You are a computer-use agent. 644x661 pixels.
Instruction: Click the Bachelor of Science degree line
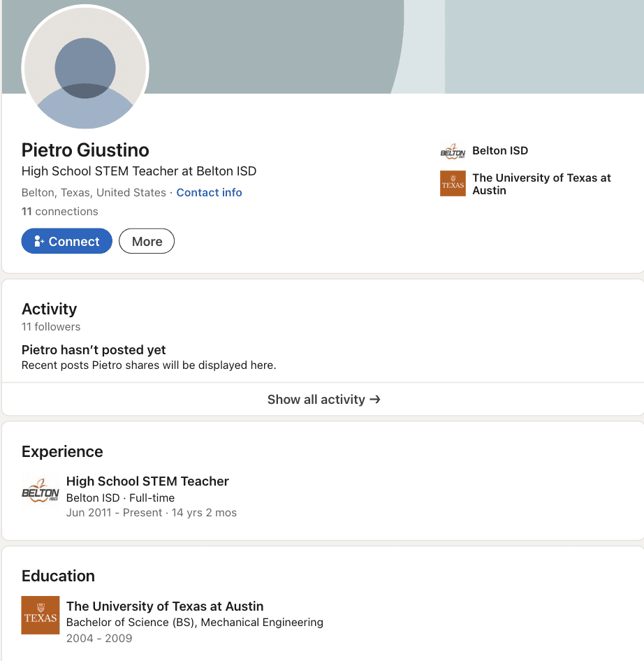[x=195, y=623]
